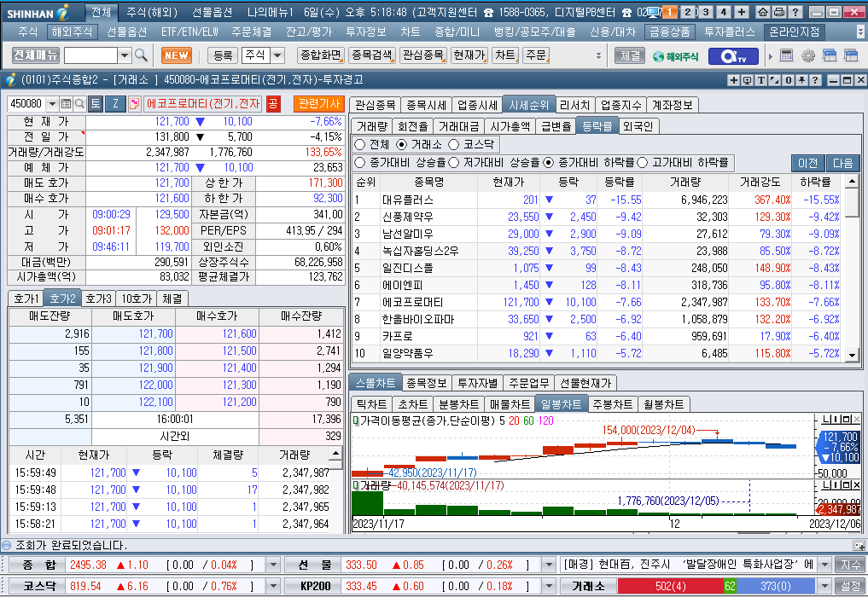
Task: Select 저가대비 상승율 radio option
Action: [454, 163]
